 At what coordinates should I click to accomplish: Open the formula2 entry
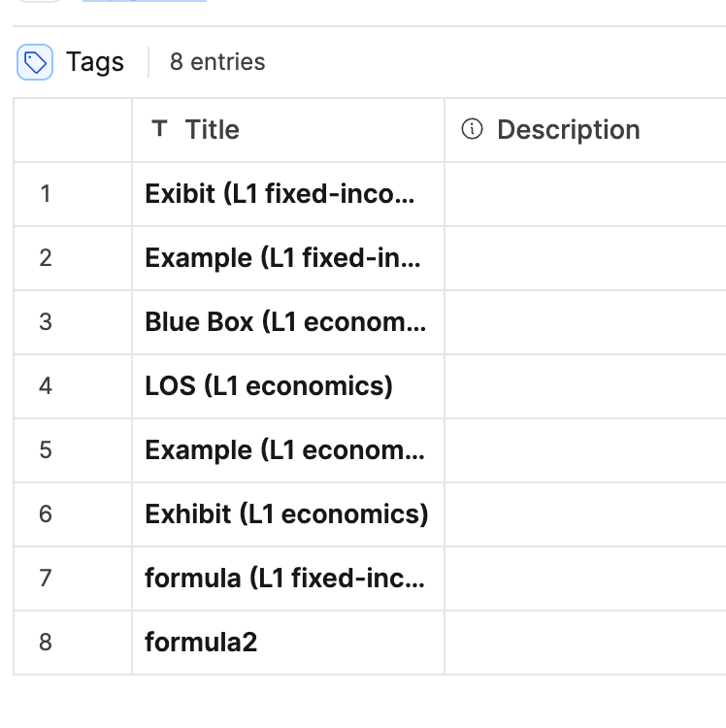pos(201,643)
